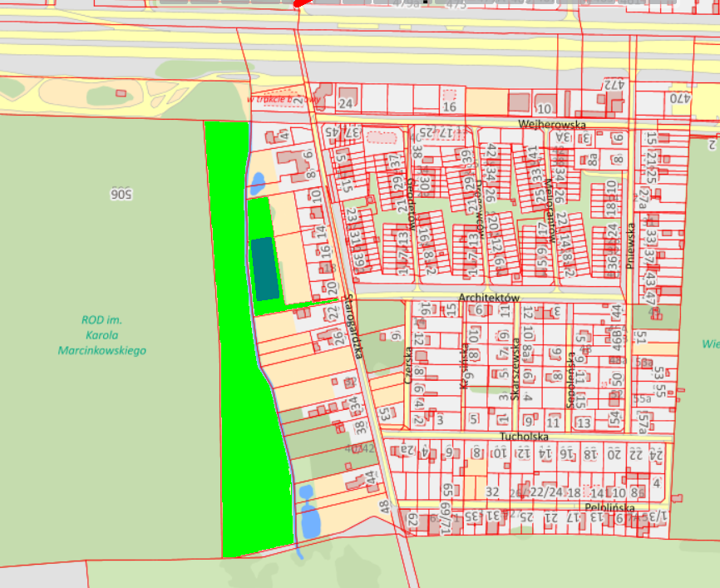720x588 pixels.
Task: Select house number 65 on Pelplińska
Action: [447, 490]
